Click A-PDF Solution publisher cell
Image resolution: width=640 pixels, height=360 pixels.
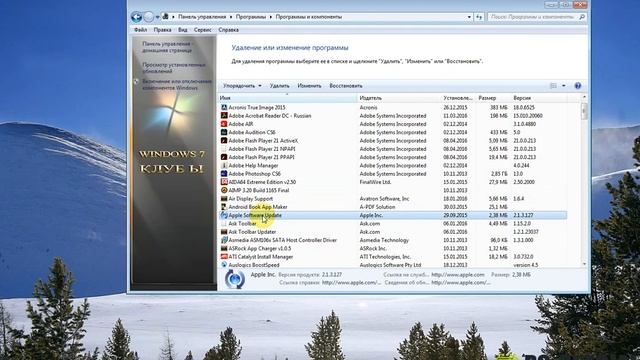click(x=377, y=207)
